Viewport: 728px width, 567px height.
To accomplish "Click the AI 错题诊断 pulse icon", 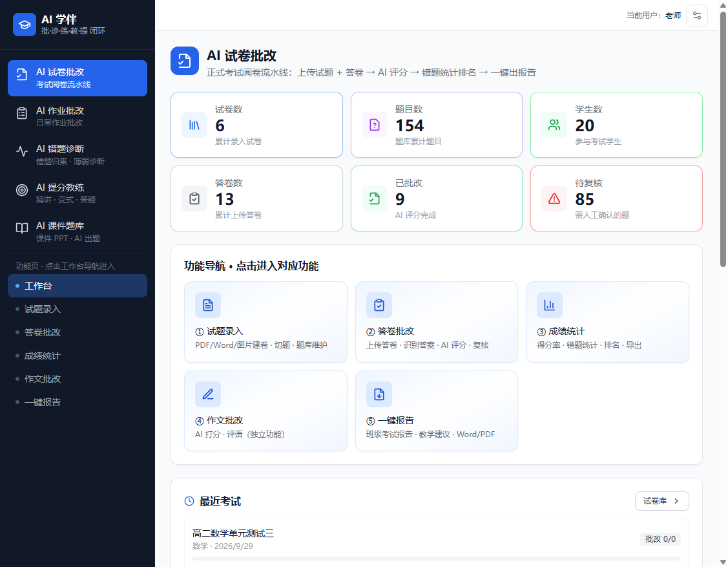I will pyautogui.click(x=22, y=151).
